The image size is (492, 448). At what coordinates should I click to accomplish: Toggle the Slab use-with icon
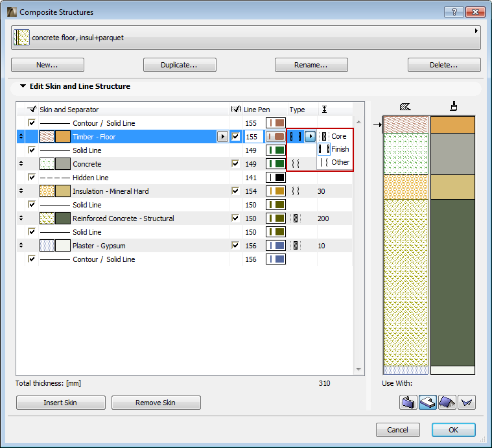pyautogui.click(x=428, y=403)
